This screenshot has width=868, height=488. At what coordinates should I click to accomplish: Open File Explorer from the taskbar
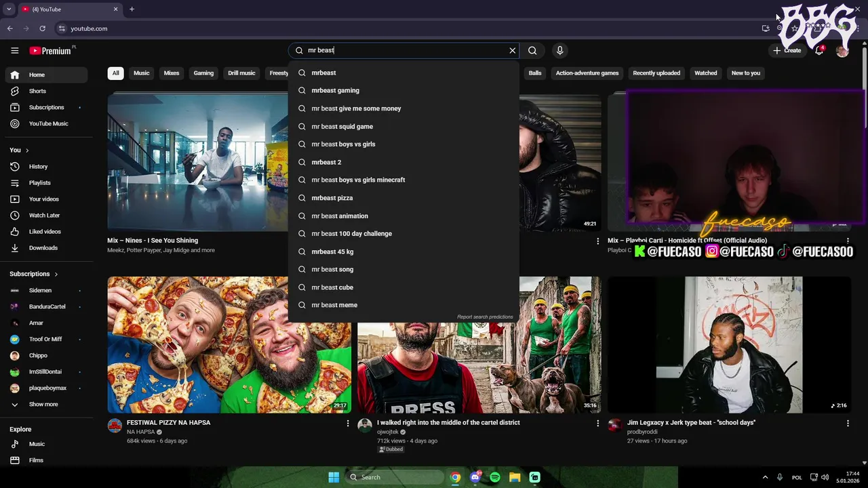pyautogui.click(x=515, y=477)
